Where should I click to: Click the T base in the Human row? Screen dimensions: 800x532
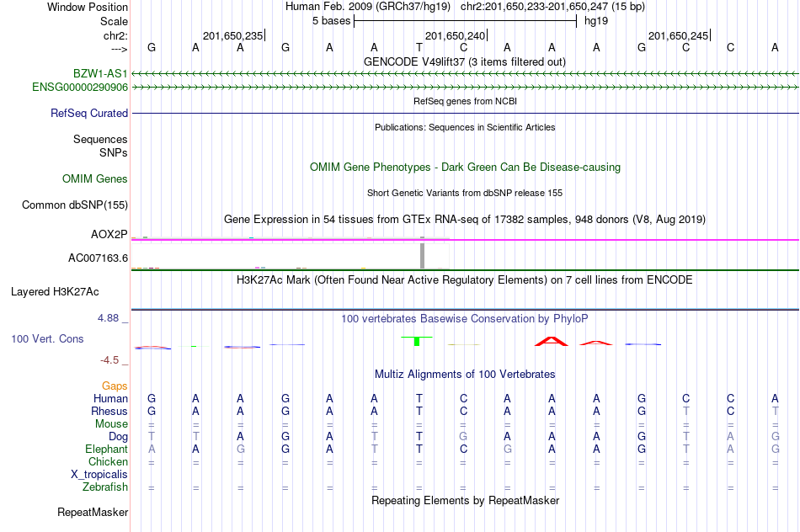(419, 398)
